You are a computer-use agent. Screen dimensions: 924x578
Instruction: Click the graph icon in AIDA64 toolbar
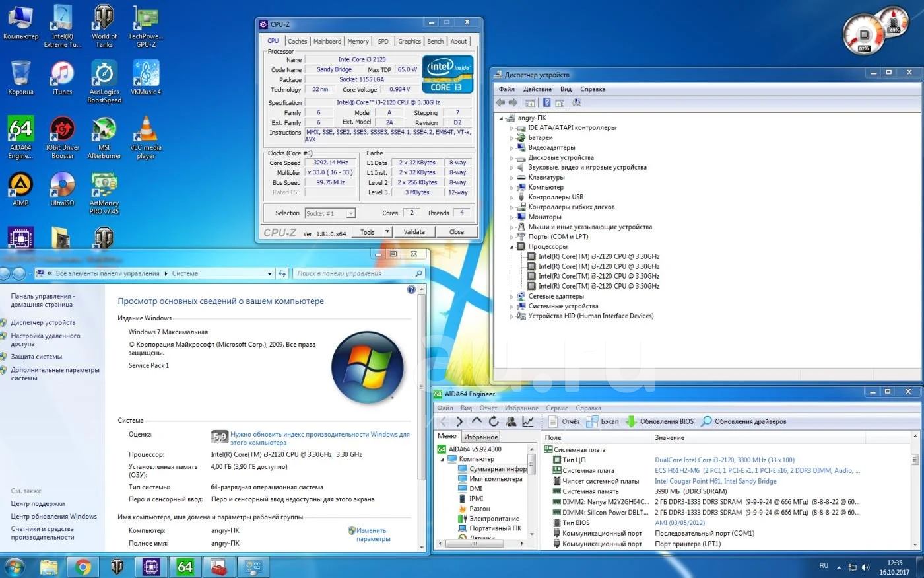tap(528, 421)
